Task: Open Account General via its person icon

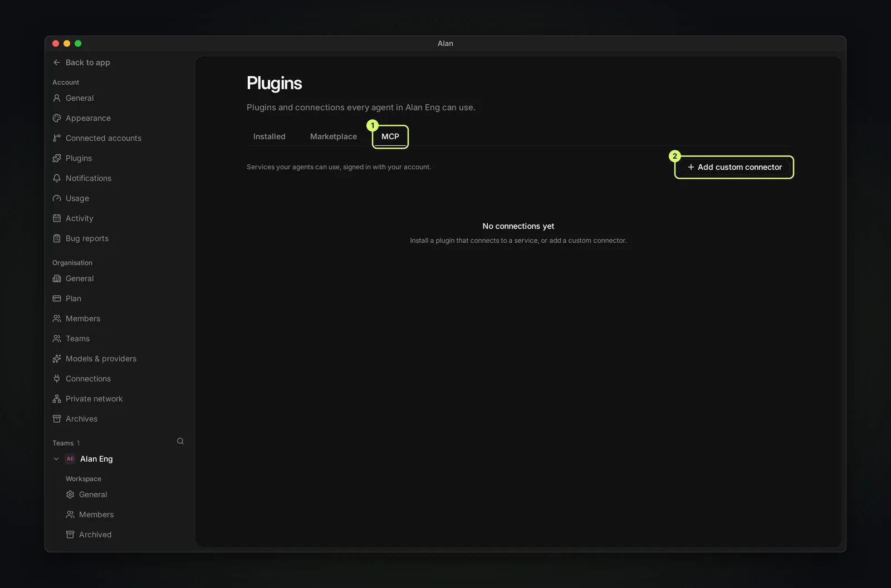Action: tap(57, 98)
